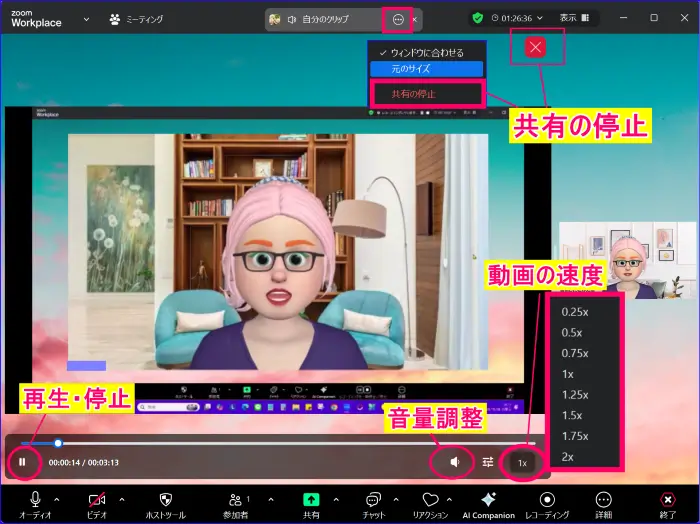The height and width of the screenshot is (524, 700).
Task: Click the clip progress slider handle
Action: (58, 443)
